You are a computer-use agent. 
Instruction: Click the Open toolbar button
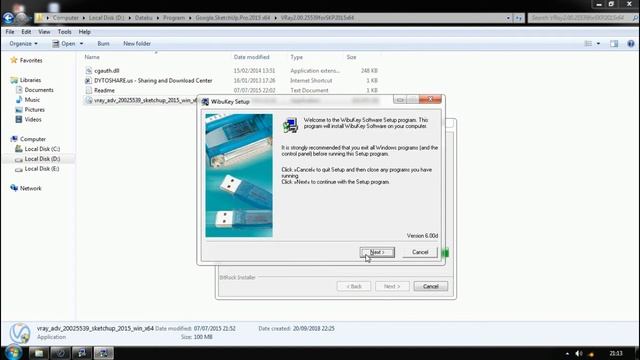[x=64, y=44]
